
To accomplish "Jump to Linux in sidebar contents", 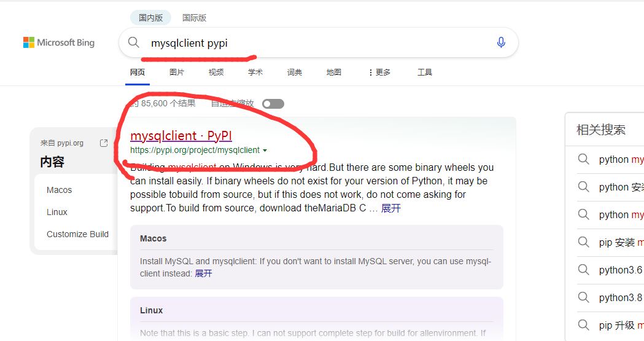I will coord(56,212).
